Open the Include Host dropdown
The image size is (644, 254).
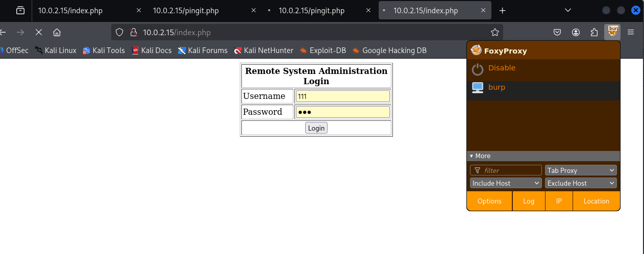click(x=505, y=183)
